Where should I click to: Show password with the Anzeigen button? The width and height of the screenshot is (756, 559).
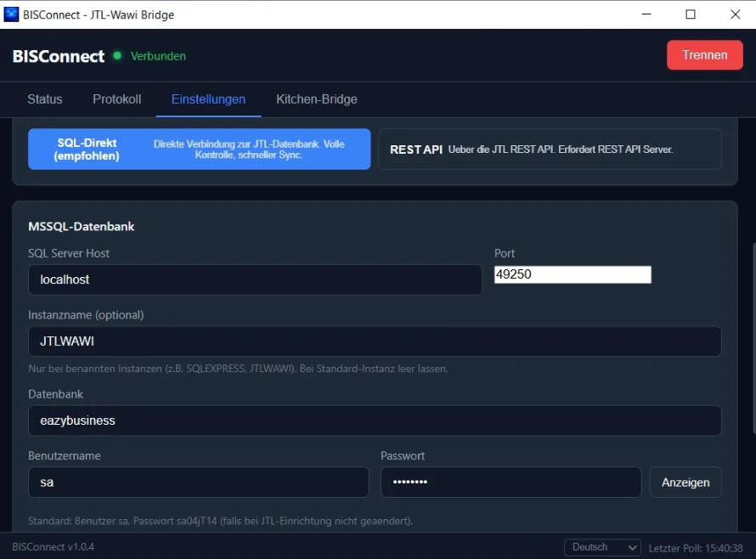point(685,483)
